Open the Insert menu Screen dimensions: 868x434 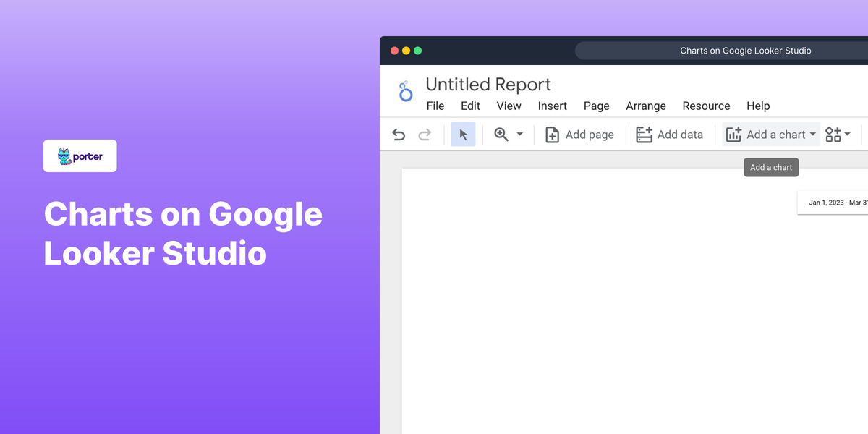[x=552, y=106]
